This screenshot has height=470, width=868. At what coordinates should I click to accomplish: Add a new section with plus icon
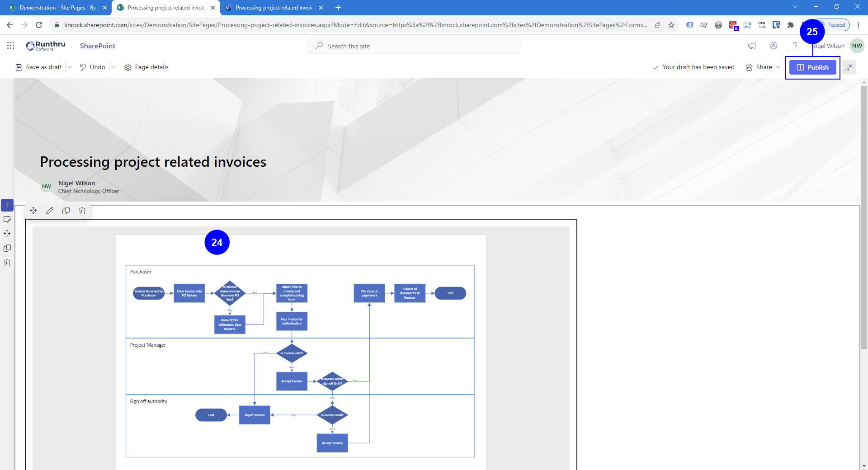tap(7, 205)
